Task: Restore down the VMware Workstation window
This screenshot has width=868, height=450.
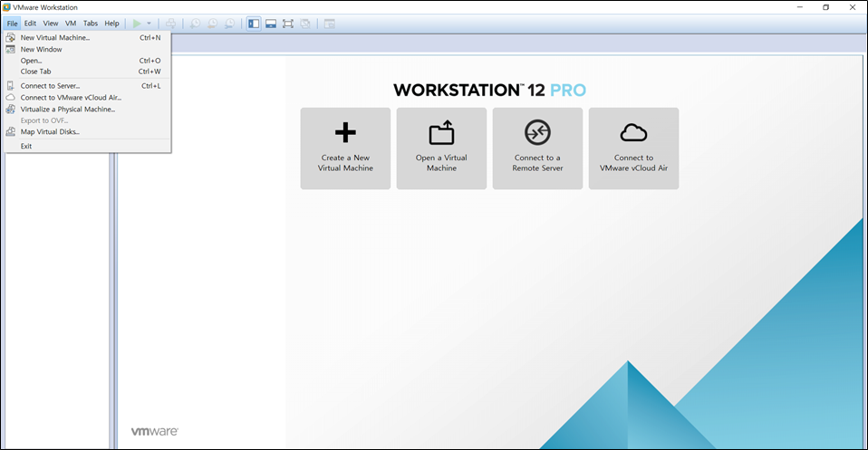Action: [x=826, y=7]
